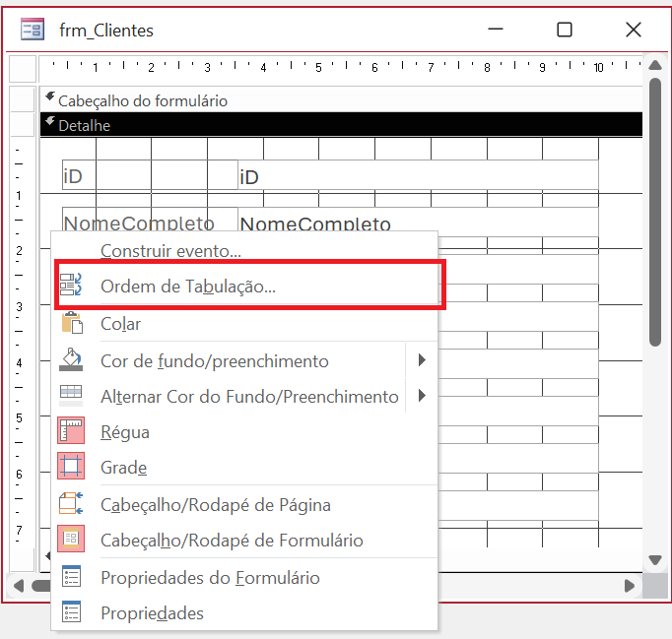Click the Colar clipboard icon
Viewport: 672px width, 639px height.
pyautogui.click(x=72, y=324)
